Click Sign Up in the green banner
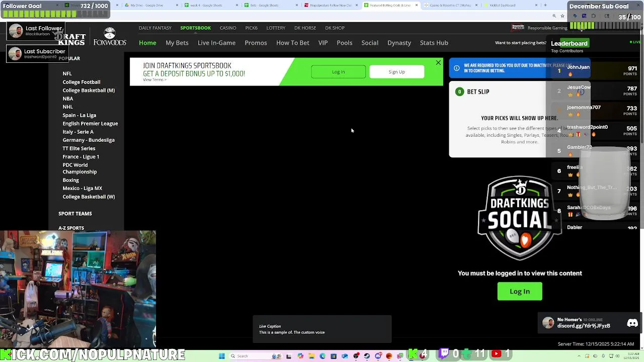 pyautogui.click(x=396, y=72)
